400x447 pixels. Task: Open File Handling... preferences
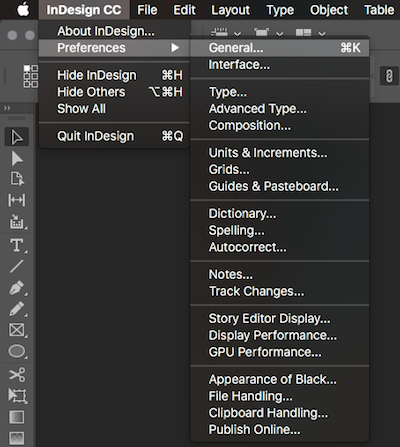280,396
